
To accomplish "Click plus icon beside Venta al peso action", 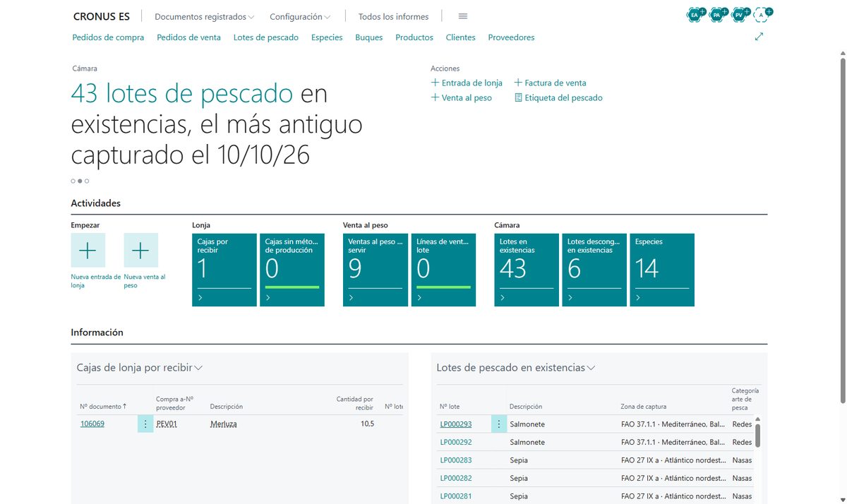I will 435,97.
